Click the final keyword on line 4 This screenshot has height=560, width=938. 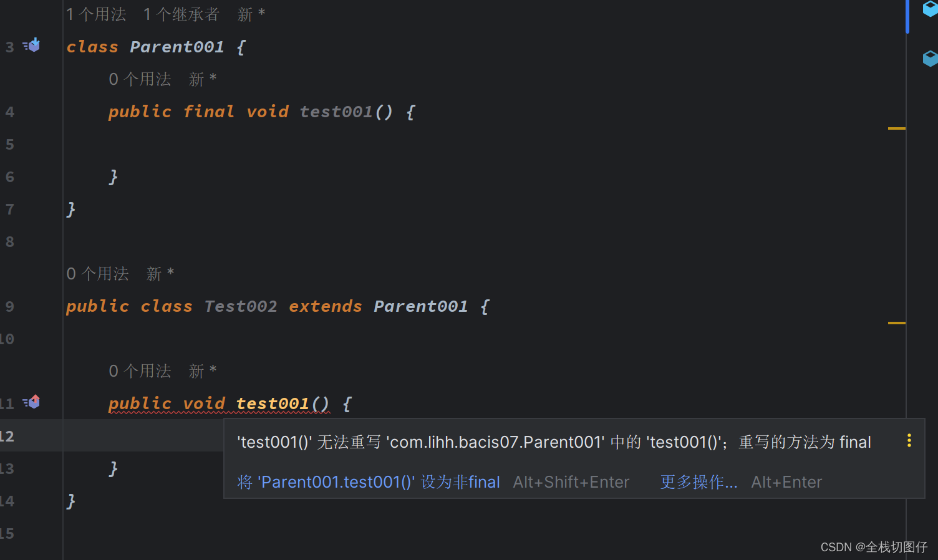[x=208, y=112]
